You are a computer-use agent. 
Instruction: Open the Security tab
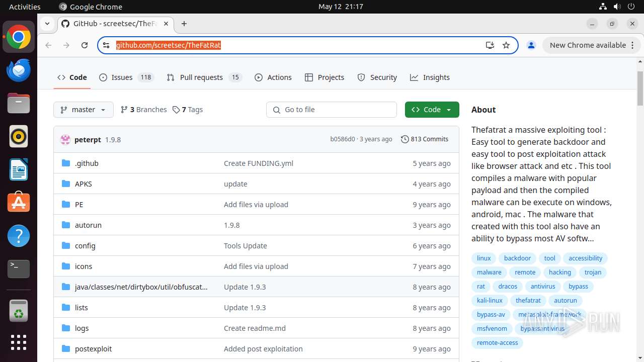pos(377,77)
